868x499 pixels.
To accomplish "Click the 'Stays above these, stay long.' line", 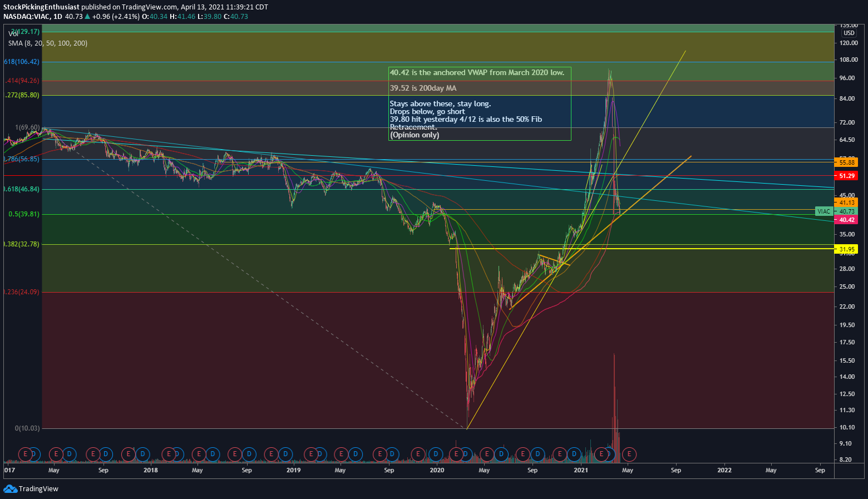I will pyautogui.click(x=440, y=103).
